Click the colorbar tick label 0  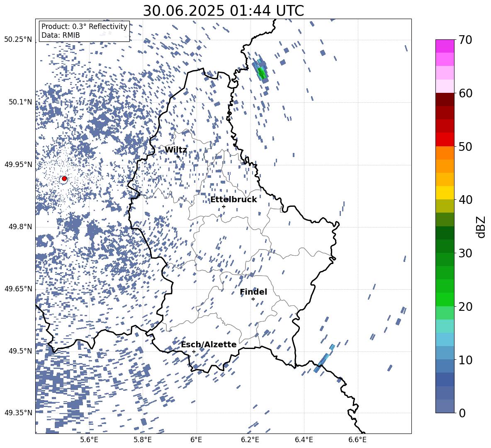click(462, 413)
